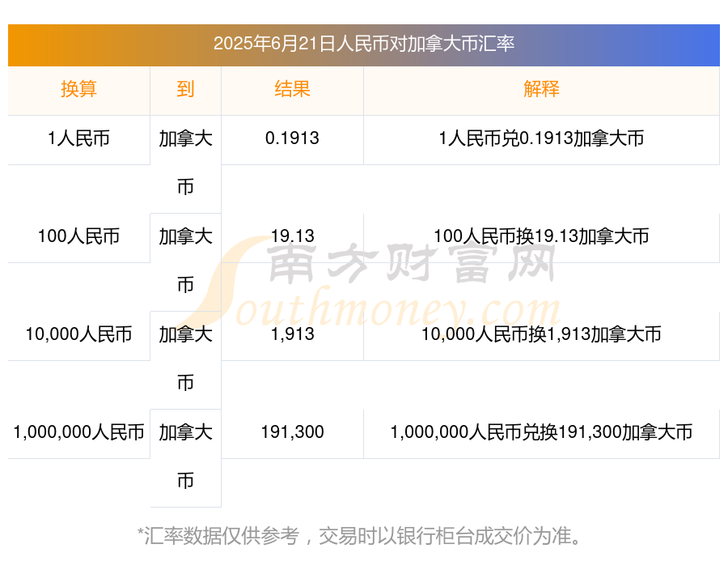
Task: Click the explanation 1人民币兑0.1913加拿大币
Action: [541, 138]
